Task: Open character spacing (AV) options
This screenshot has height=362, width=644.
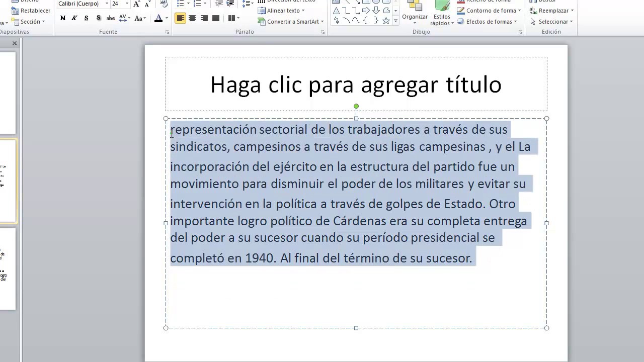Action: tap(124, 18)
